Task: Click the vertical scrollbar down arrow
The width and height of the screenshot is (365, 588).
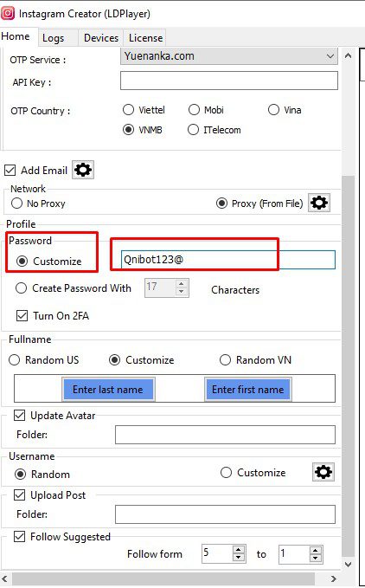Action: [x=348, y=564]
